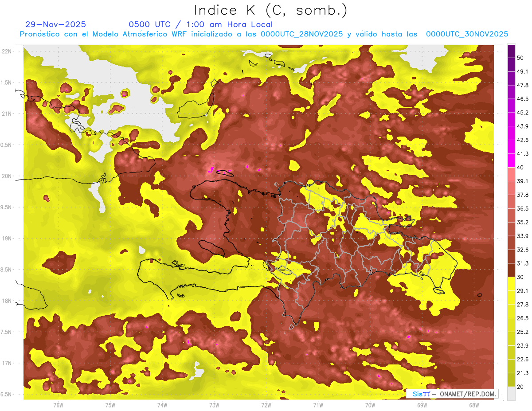Click the time '0500 UTC / 1:00 am Hora Local'

point(200,24)
